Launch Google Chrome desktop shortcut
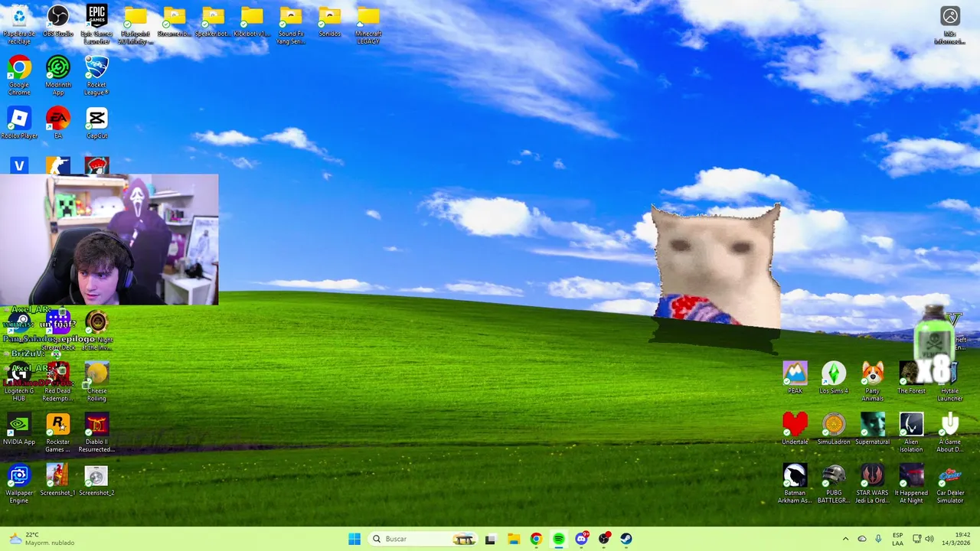 point(19,75)
